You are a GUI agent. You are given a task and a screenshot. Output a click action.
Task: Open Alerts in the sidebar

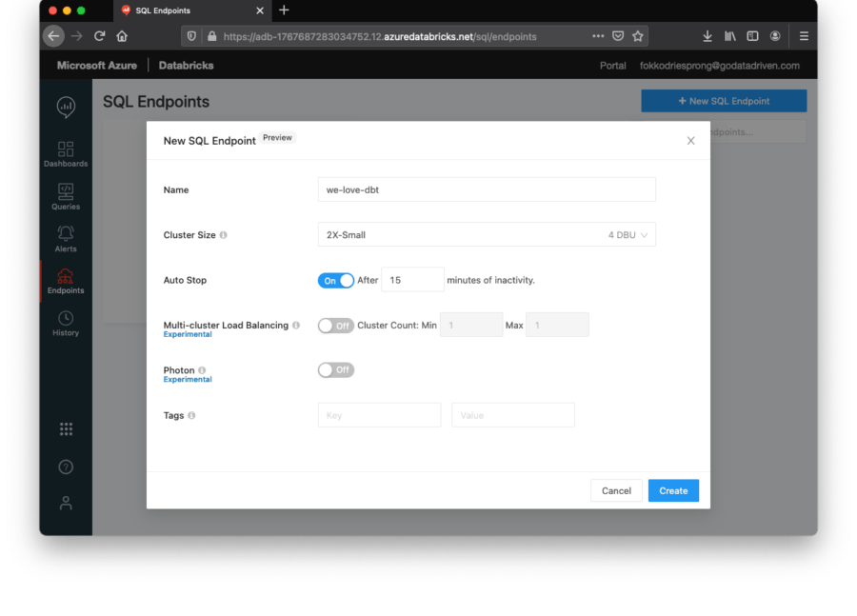66,239
